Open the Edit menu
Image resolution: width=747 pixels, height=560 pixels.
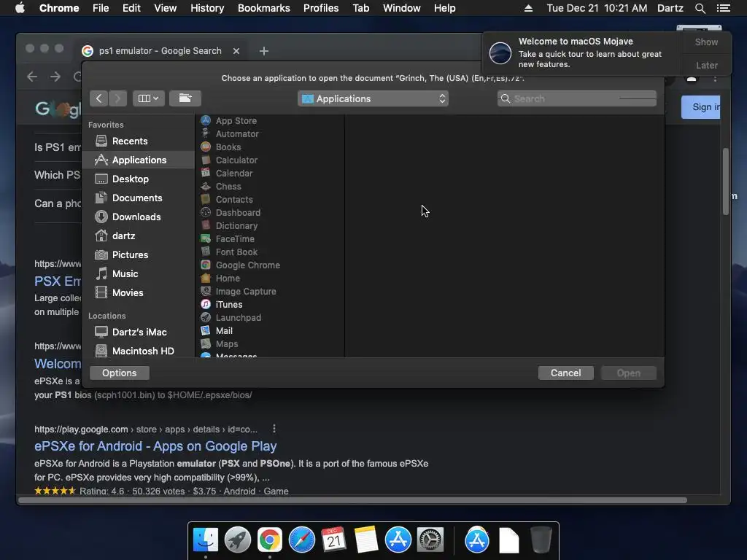coord(131,8)
